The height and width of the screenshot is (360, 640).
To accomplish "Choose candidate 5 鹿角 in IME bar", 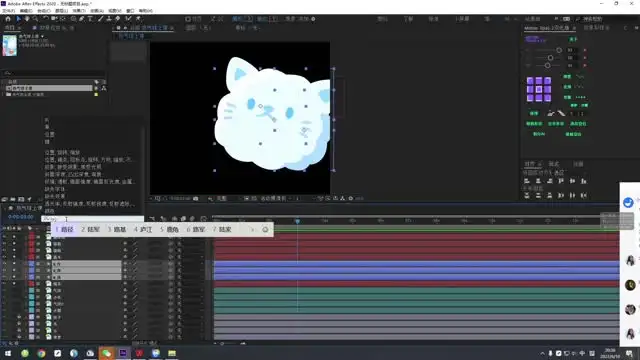I will click(169, 230).
